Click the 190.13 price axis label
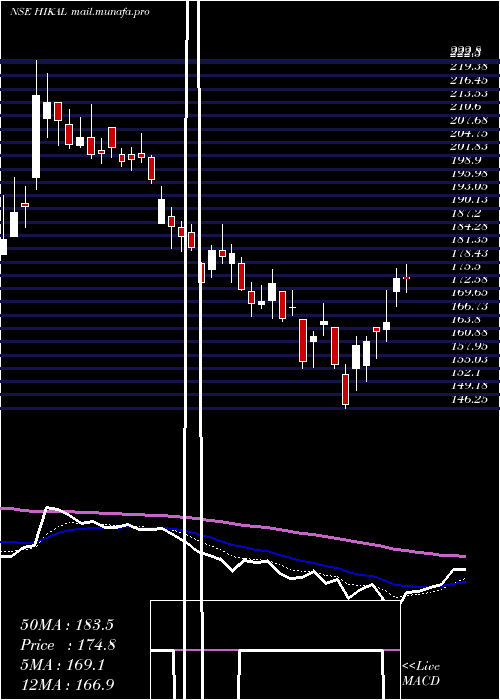The width and height of the screenshot is (500, 700). [x=468, y=200]
